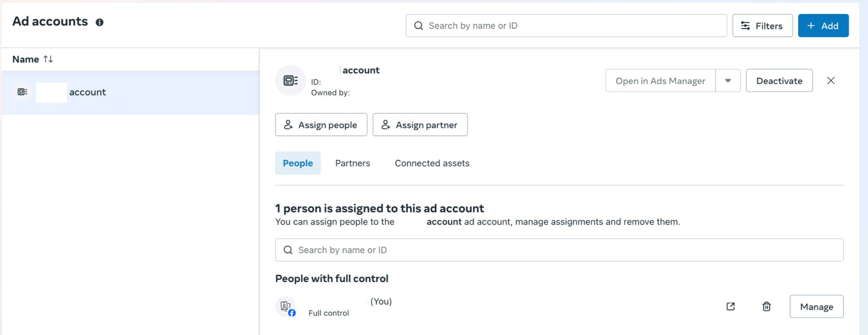Sort the list by Name arrows
Image resolution: width=868 pixels, height=335 pixels.
tap(48, 59)
